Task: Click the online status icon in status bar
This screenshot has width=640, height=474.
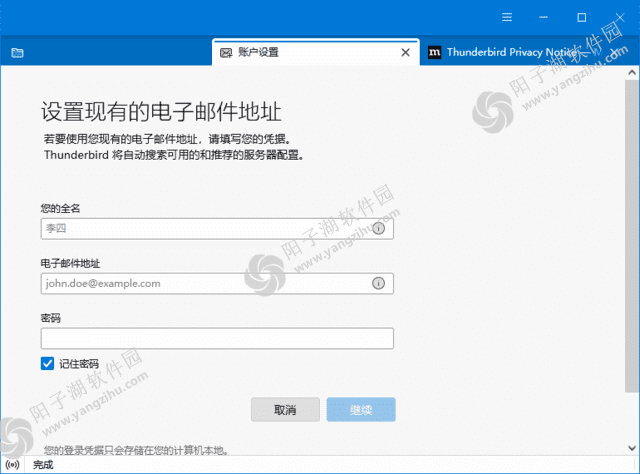Action: pos(12,465)
